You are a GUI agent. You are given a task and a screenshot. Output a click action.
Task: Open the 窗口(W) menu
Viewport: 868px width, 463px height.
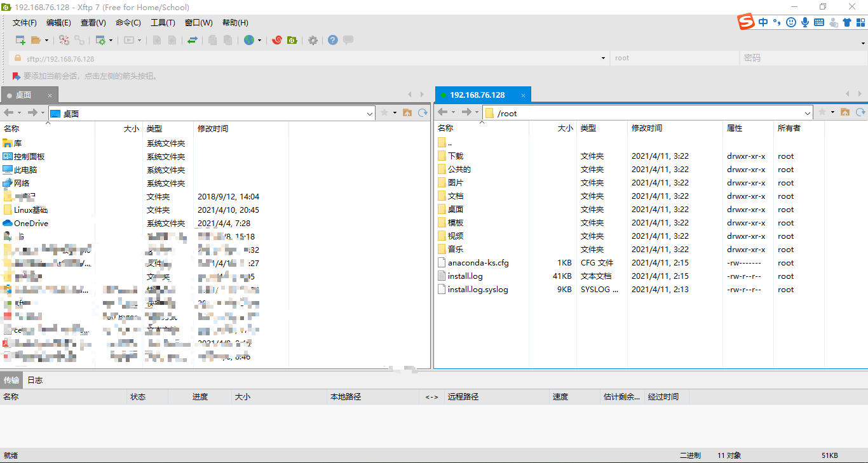(x=198, y=22)
